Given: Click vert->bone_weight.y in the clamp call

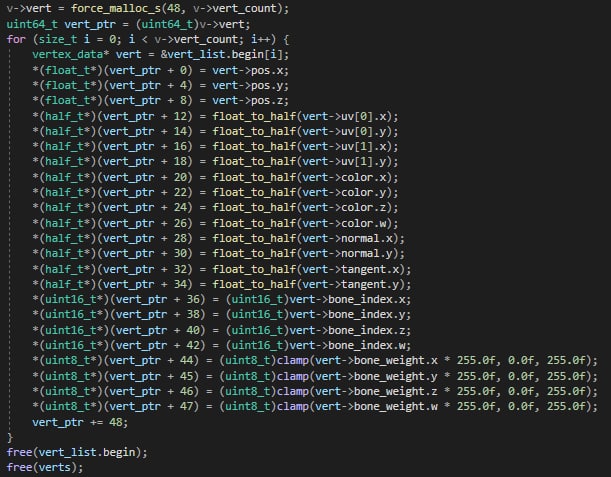Looking at the screenshot, I should 376,376.
